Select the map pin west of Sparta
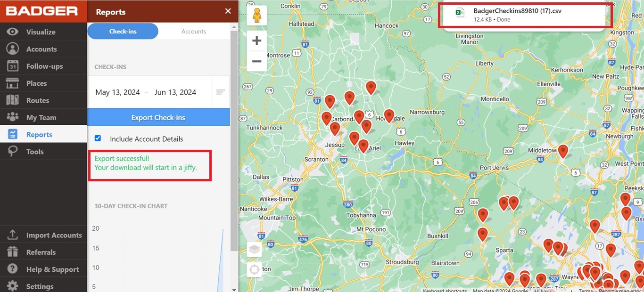The image size is (644, 292). coord(482,234)
